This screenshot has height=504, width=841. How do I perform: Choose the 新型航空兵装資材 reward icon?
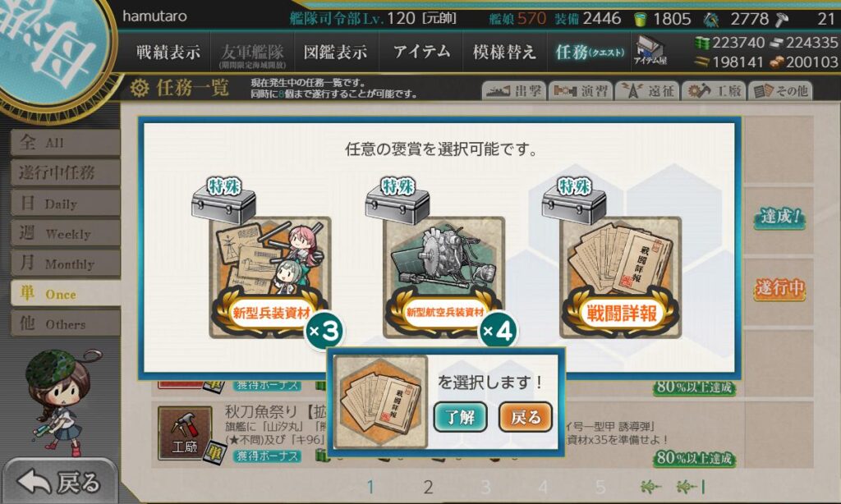point(444,277)
